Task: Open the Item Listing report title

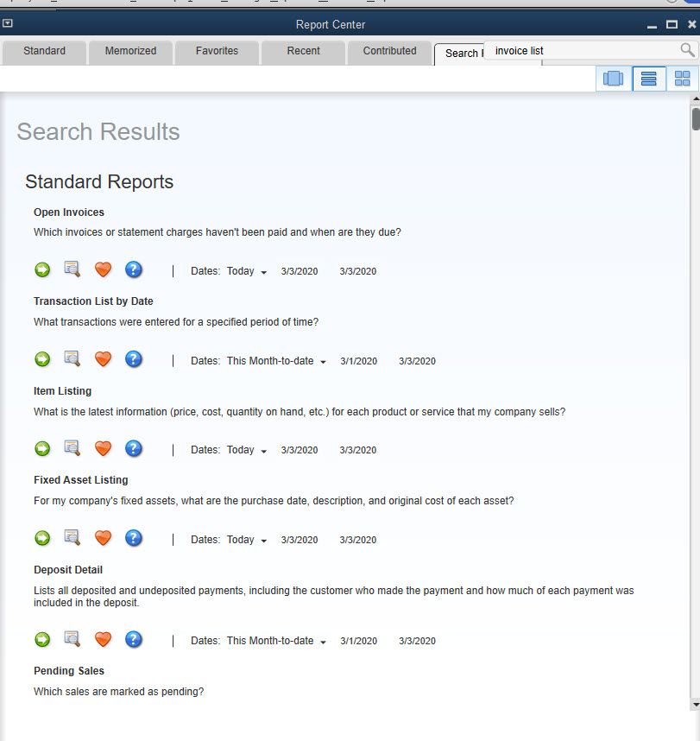Action: tap(62, 391)
